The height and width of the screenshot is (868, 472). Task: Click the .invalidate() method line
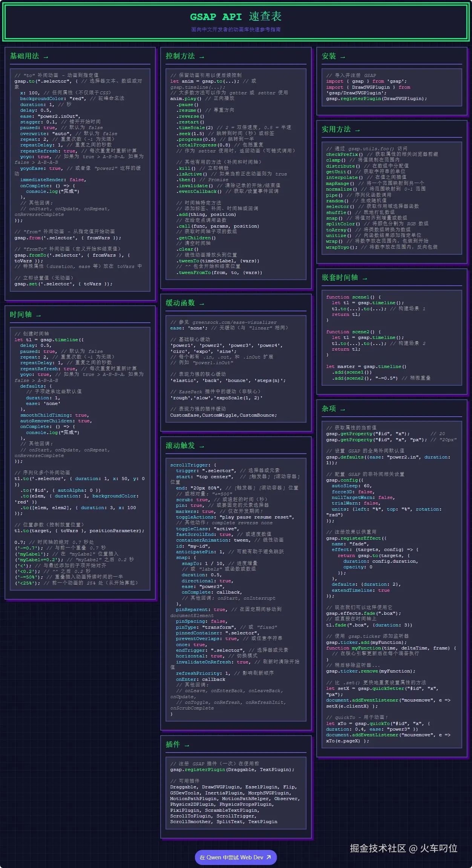(228, 186)
